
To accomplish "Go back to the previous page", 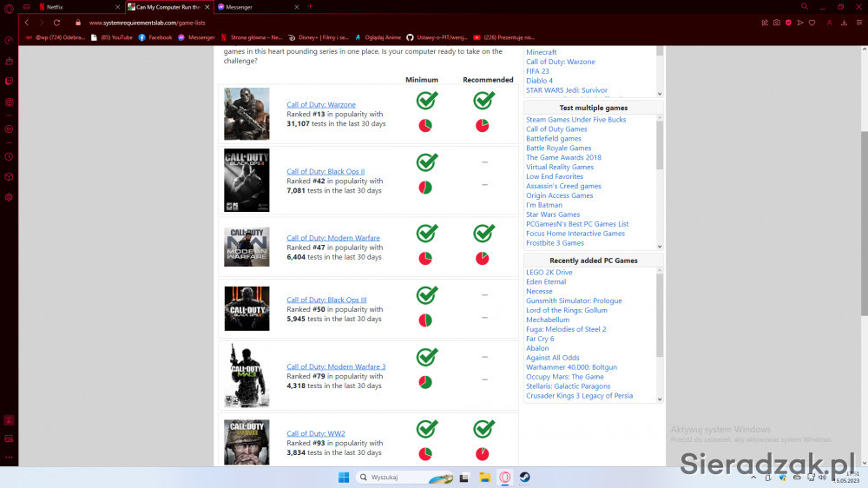I will pos(27,23).
